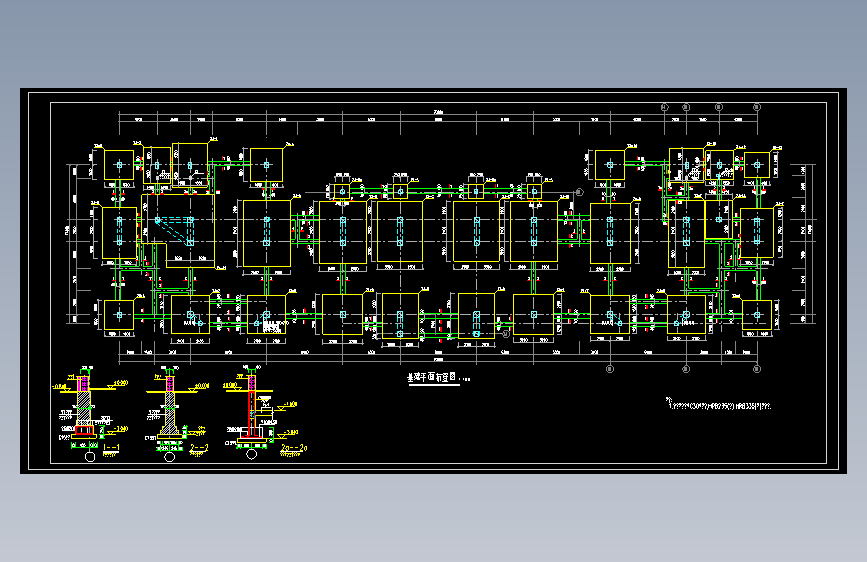Image resolution: width=867 pixels, height=562 pixels.
Task: Pick the 2a--2a section label
Action: tap(294, 447)
